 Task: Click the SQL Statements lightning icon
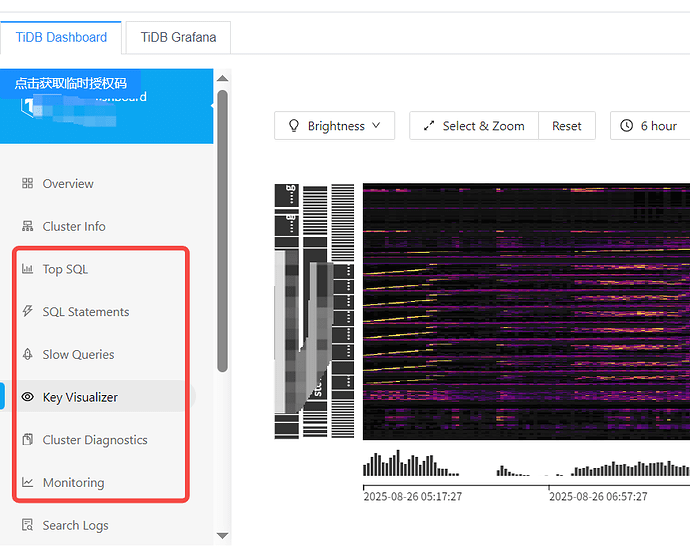(27, 312)
